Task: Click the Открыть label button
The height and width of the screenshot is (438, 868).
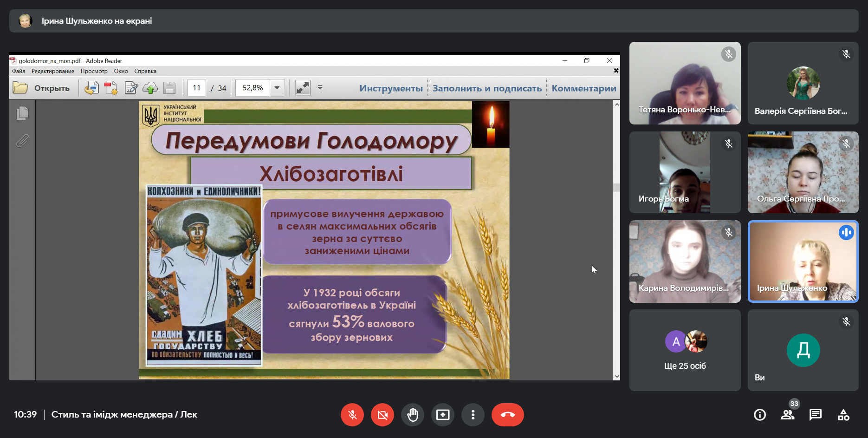Action: click(x=52, y=88)
